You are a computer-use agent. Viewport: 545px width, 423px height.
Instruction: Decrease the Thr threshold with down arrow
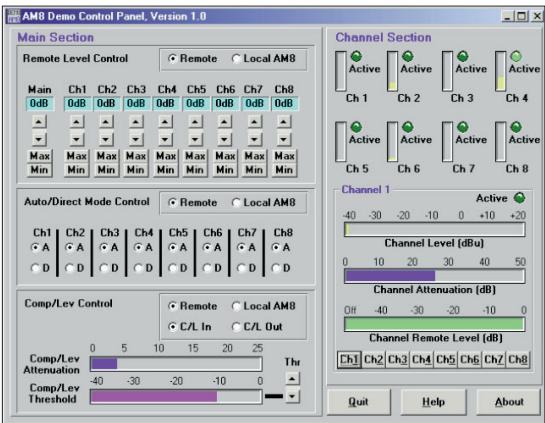click(x=292, y=396)
